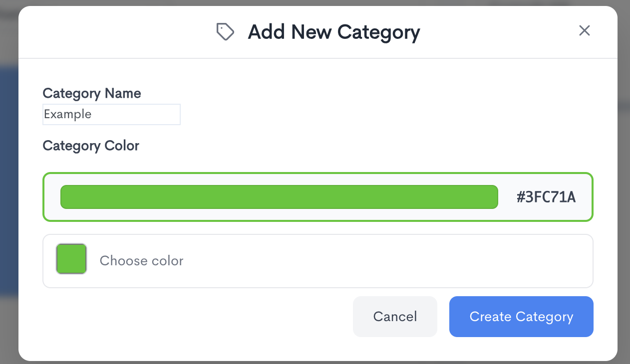Click the tag icon in dialog header
630x364 pixels.
pyautogui.click(x=225, y=32)
